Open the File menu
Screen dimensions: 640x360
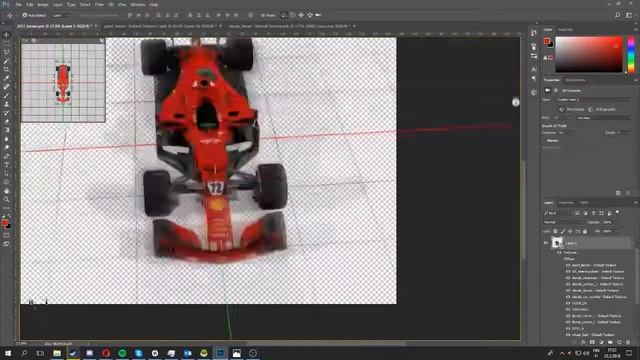pyautogui.click(x=19, y=4)
